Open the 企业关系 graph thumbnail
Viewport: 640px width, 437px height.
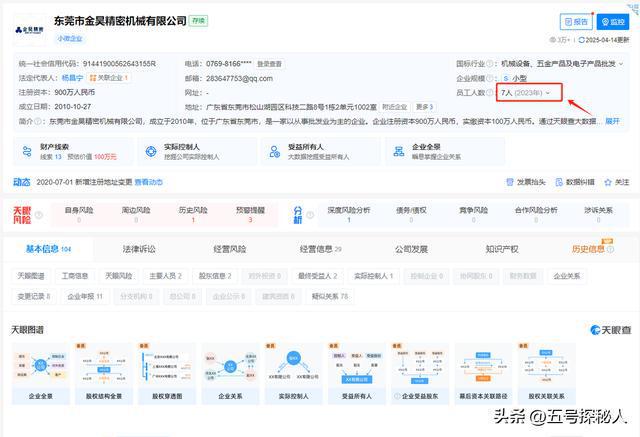click(230, 373)
